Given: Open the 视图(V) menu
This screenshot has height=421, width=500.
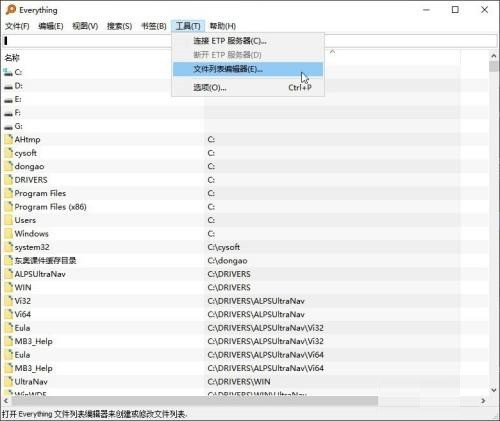Looking at the screenshot, I should (85, 26).
